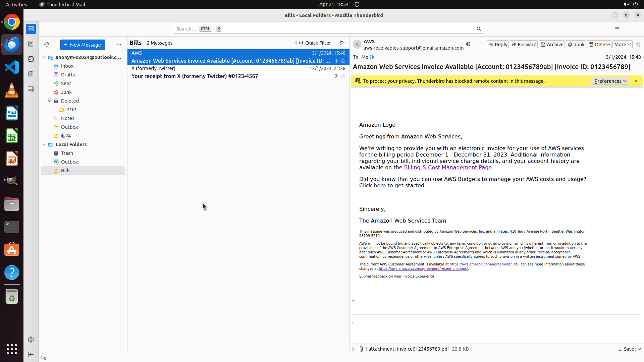Open the Tasks space icon
This screenshot has width=644, height=362.
(x=31, y=74)
